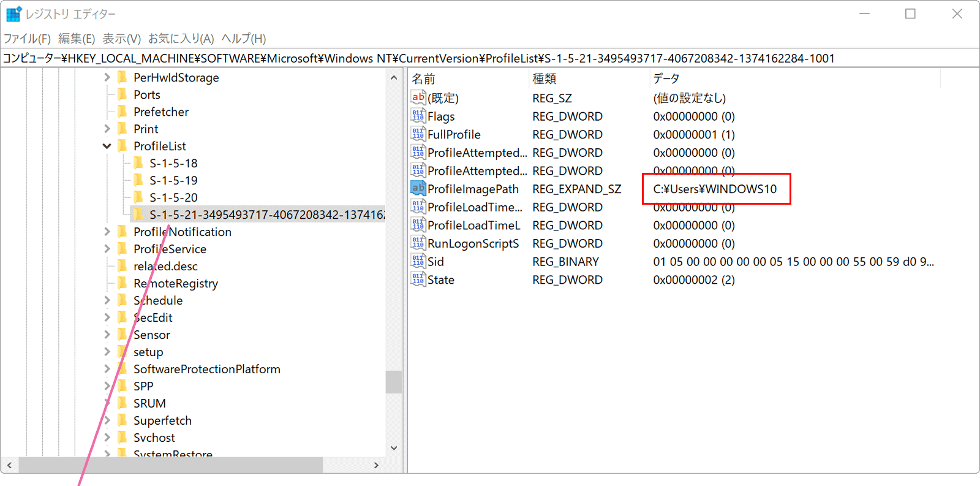Select the ProfileLoadTime... value name
Image resolution: width=980 pixels, height=486 pixels.
pyautogui.click(x=475, y=207)
